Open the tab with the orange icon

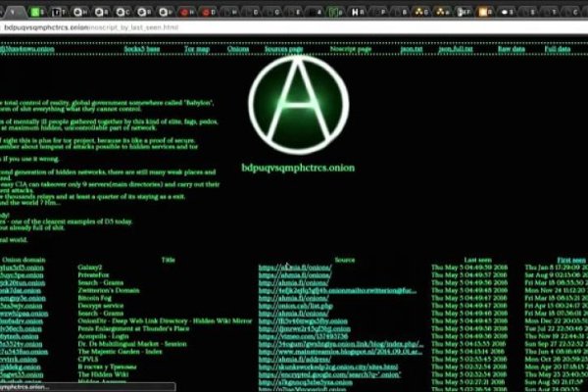(485, 13)
